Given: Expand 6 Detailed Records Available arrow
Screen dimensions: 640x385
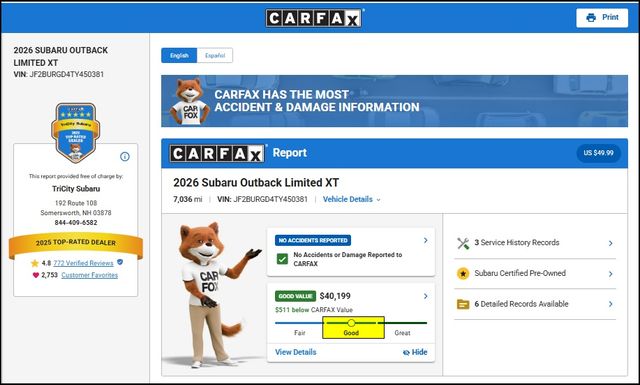Looking at the screenshot, I should [611, 304].
